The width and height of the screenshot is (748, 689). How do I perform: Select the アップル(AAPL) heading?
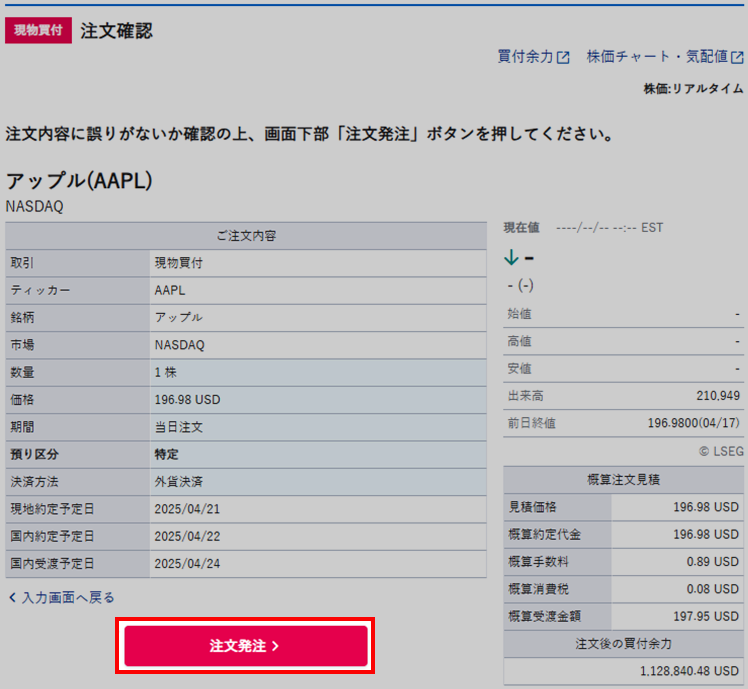(x=79, y=181)
